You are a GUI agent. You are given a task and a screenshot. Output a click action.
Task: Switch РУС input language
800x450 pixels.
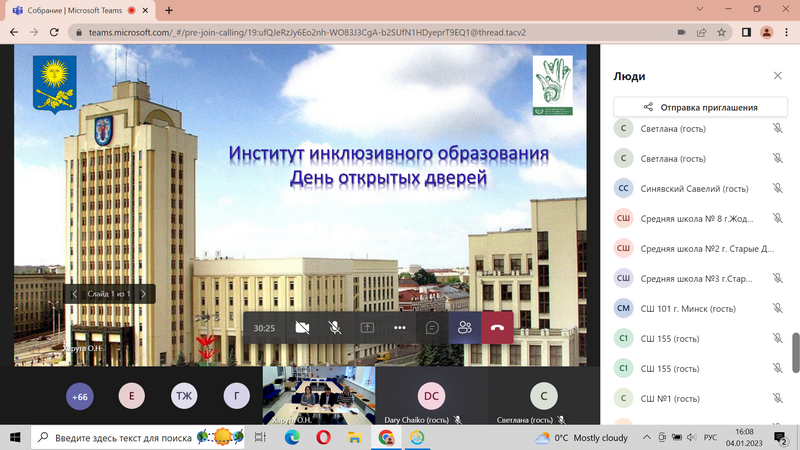click(710, 437)
